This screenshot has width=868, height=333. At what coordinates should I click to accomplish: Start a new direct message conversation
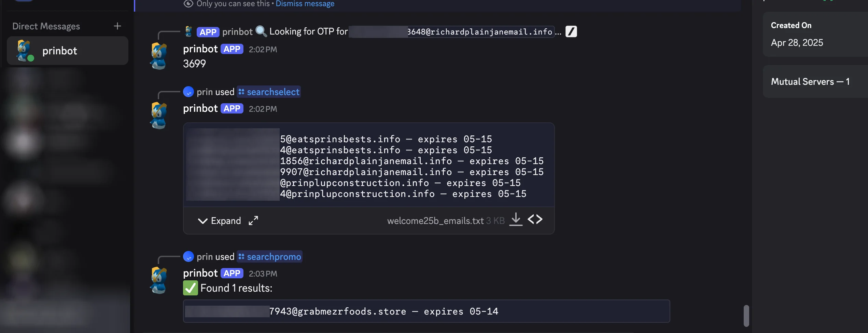tap(117, 26)
